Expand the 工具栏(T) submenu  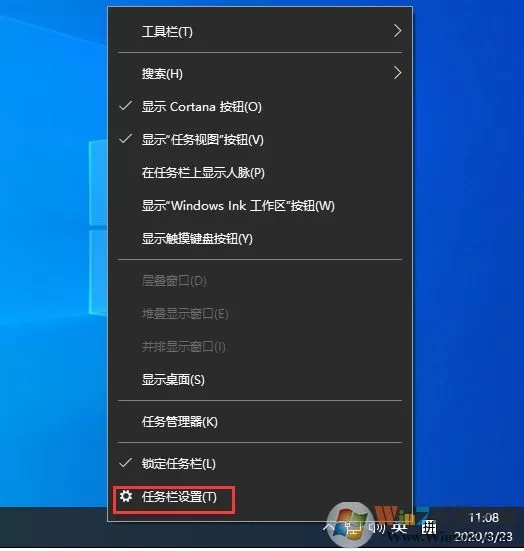pos(260,32)
